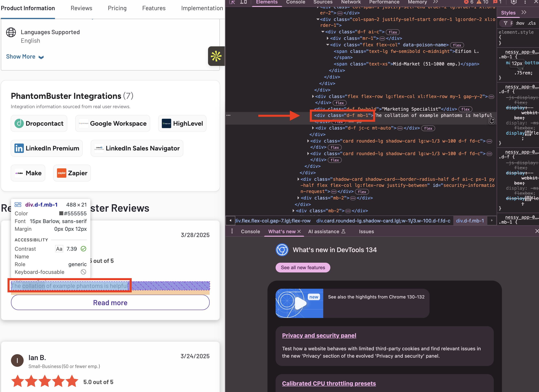The image size is (539, 392).
Task: Click the LinkedIn Premium logo icon
Action: click(19, 148)
